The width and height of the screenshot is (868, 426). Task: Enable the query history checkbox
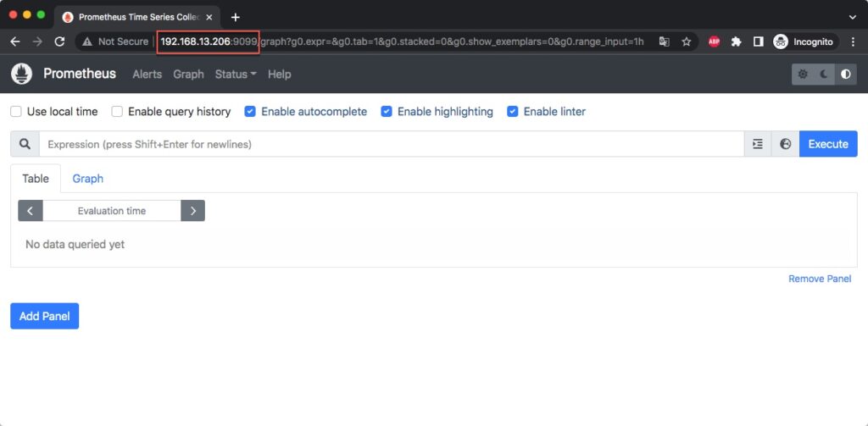pos(117,112)
